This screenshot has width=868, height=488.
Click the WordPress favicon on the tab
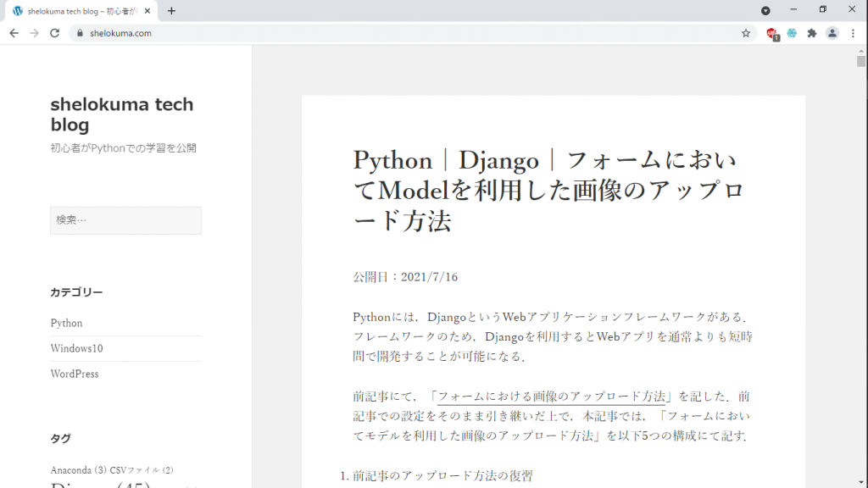point(17,9)
